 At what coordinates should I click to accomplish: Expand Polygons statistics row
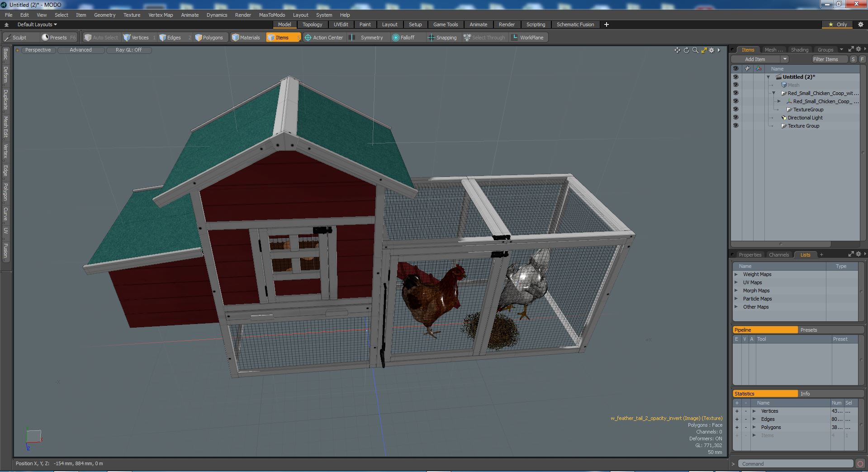(754, 427)
